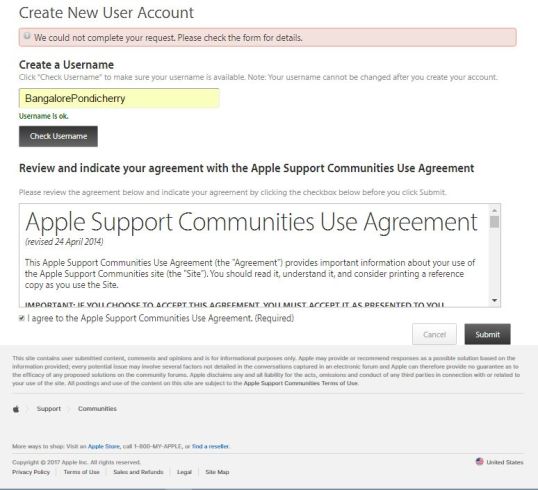Open Apple Support Communities Terms of Use link
Viewport: 538px width, 490px height.
tap(301, 383)
